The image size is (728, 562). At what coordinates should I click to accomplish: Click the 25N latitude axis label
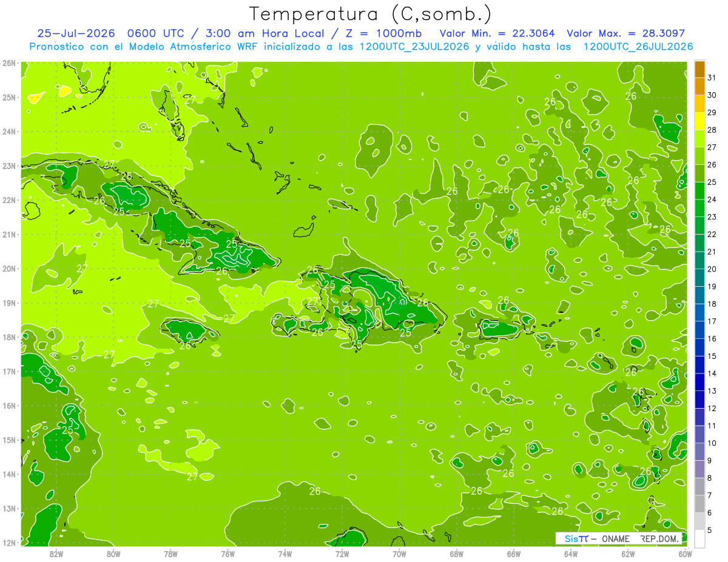[9, 97]
